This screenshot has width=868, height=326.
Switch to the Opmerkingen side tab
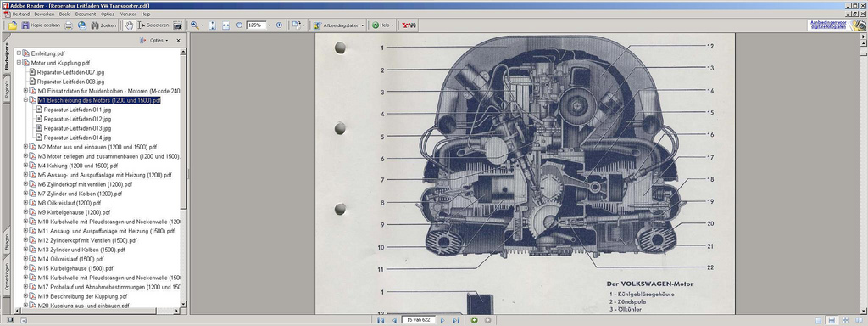[7, 277]
